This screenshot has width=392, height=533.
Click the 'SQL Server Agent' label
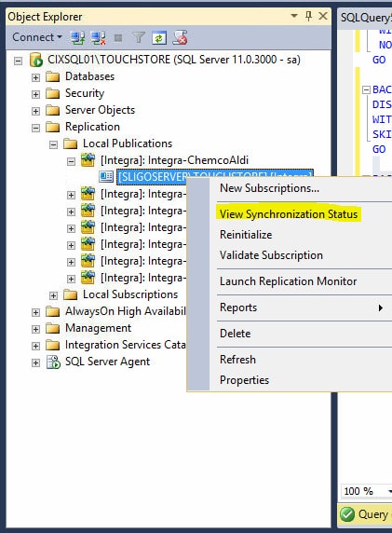pyautogui.click(x=107, y=362)
